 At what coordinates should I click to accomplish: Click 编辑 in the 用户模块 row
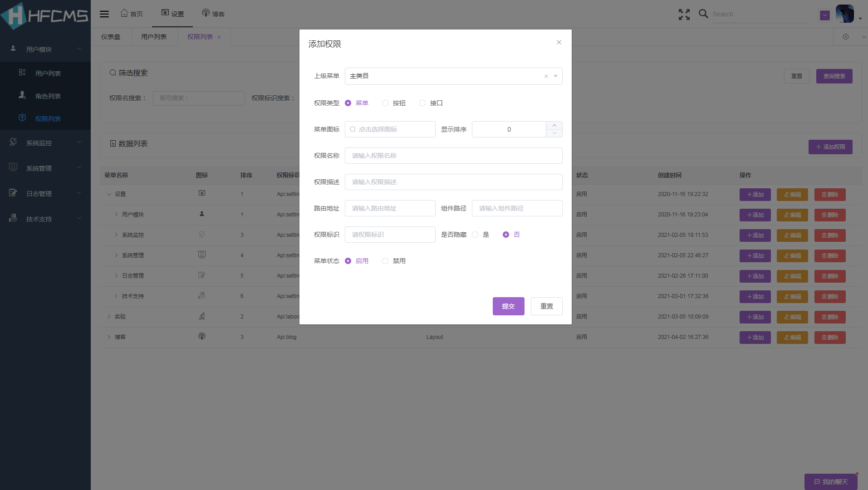coord(792,215)
